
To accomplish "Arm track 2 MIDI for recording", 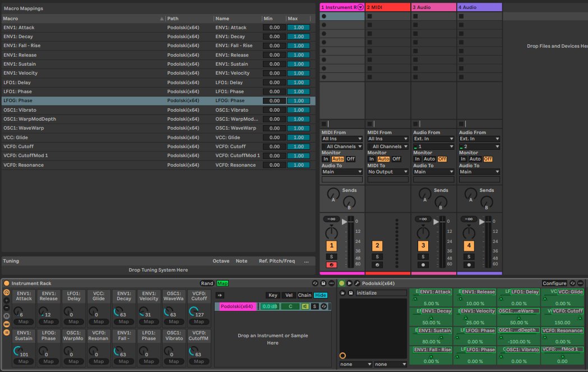I will point(377,265).
